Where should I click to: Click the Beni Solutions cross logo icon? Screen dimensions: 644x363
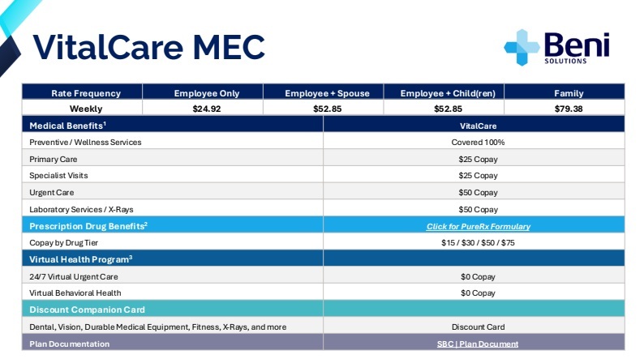pos(522,48)
